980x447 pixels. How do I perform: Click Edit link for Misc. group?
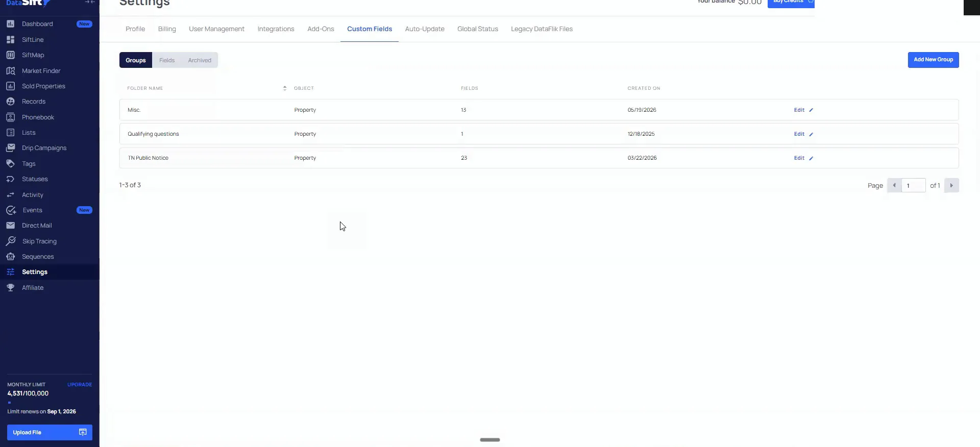pyautogui.click(x=799, y=110)
